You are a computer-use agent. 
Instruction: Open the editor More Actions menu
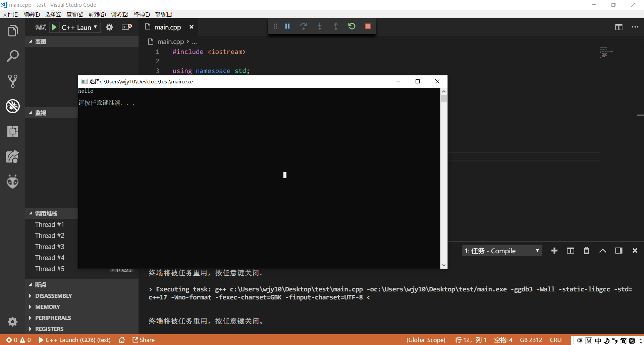click(635, 27)
